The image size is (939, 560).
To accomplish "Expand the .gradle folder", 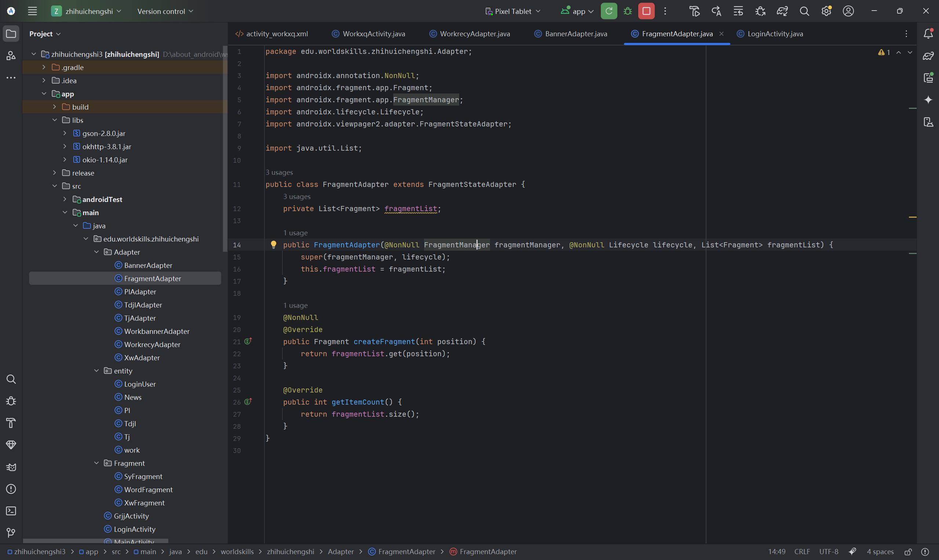I will (x=44, y=67).
